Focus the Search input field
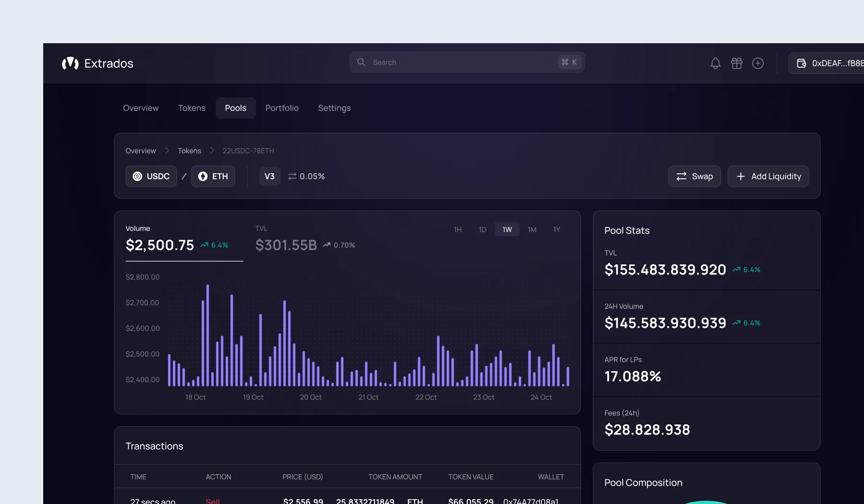The width and height of the screenshot is (864, 504). point(467,62)
